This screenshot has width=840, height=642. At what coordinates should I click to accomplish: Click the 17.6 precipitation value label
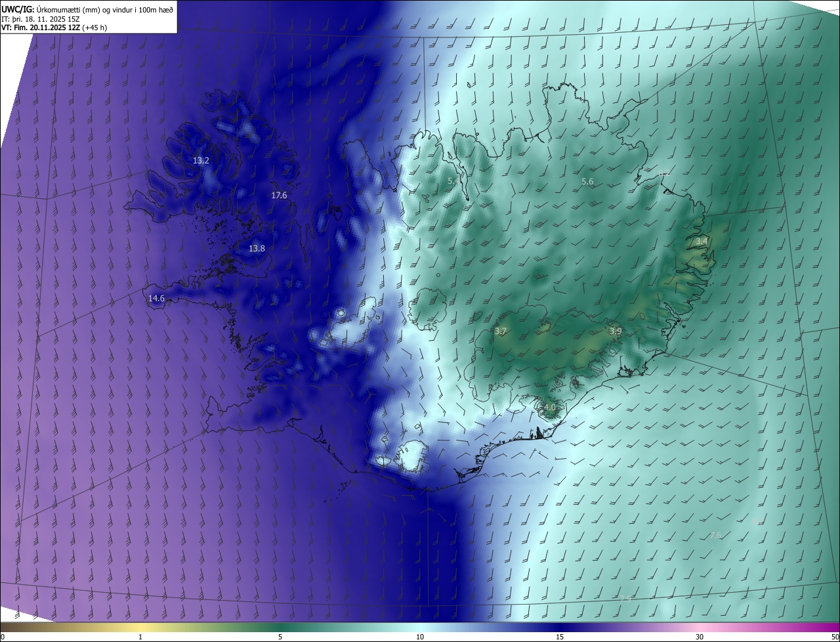pyautogui.click(x=279, y=196)
